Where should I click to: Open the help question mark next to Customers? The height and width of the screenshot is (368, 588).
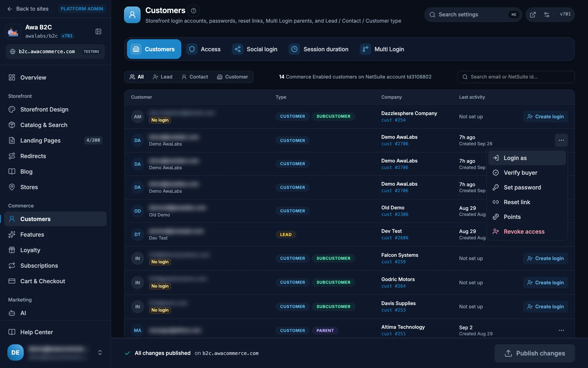pyautogui.click(x=193, y=11)
